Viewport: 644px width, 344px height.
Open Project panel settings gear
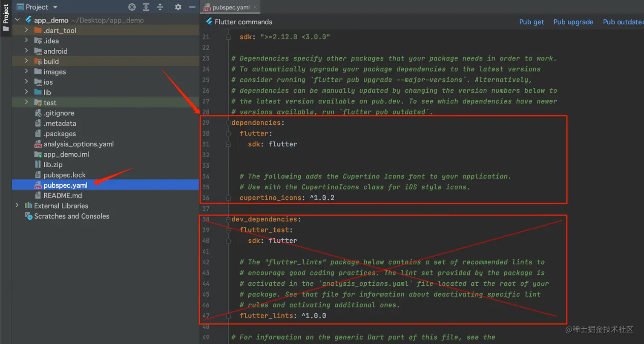coord(178,7)
